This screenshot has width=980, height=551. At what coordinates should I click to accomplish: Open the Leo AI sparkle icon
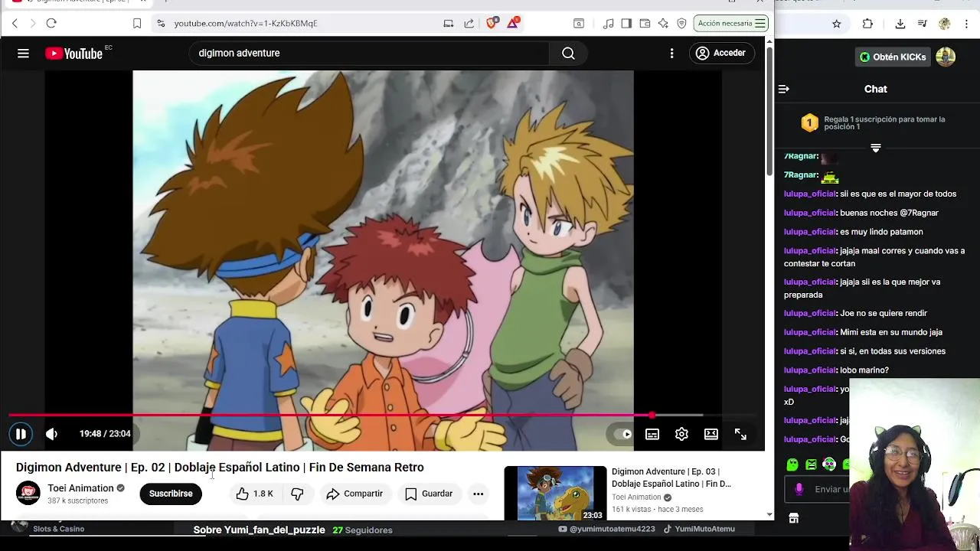click(x=663, y=23)
